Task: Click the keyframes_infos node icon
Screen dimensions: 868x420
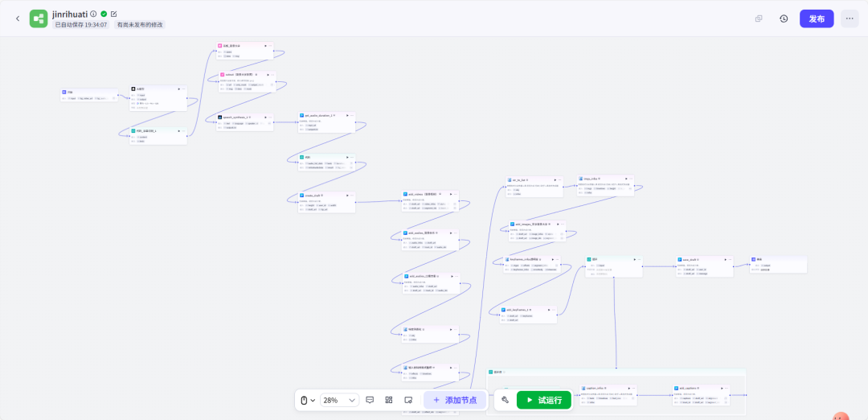Action: pos(507,259)
